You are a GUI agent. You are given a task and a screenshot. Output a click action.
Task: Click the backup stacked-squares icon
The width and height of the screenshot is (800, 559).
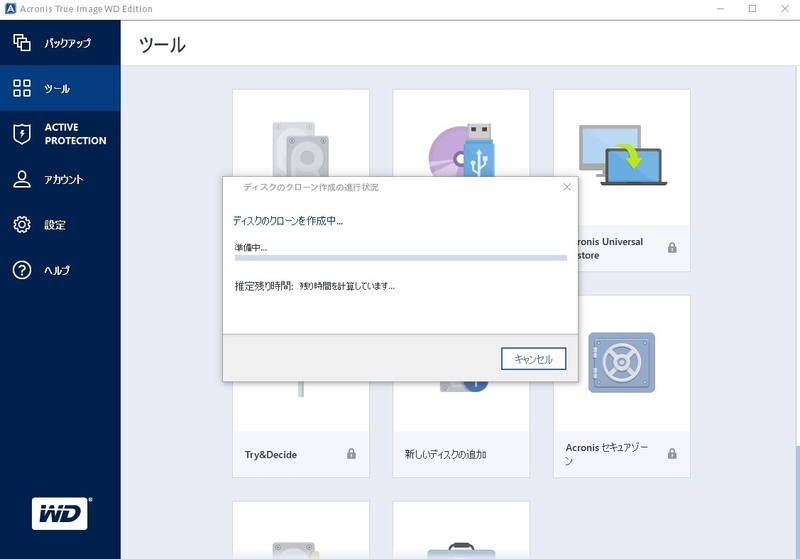click(22, 42)
